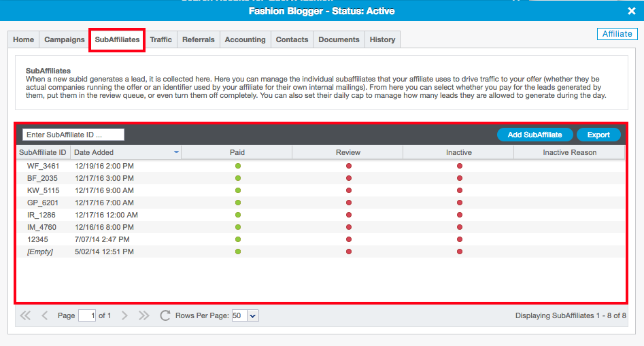Select the GP_6201 subaffiliate ID

pos(43,203)
